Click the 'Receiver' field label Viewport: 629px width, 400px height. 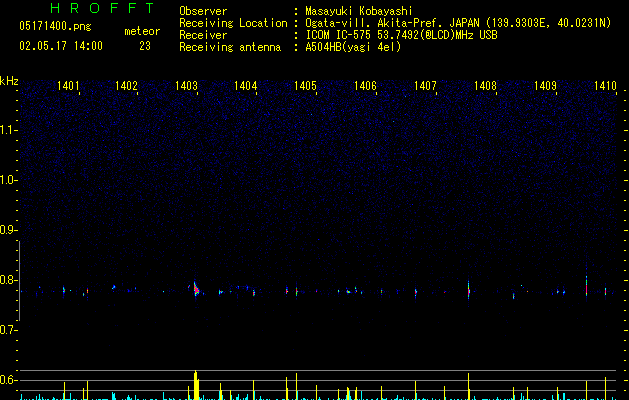(x=203, y=35)
